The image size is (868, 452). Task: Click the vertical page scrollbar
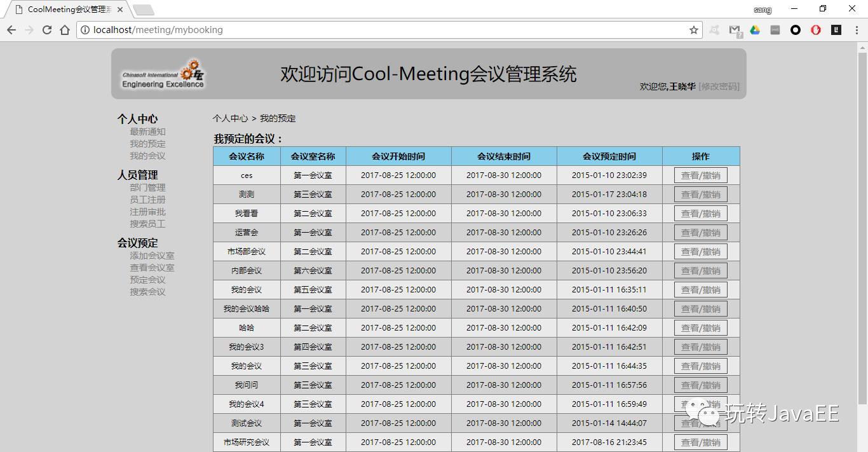862,223
